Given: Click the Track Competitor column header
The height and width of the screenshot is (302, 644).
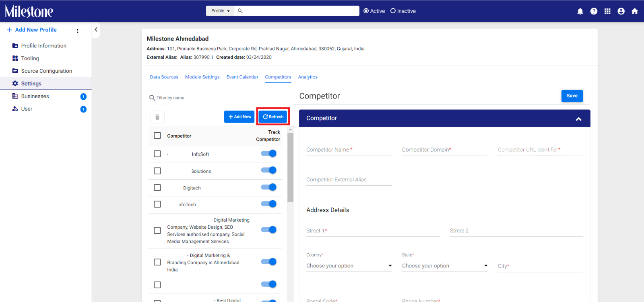Looking at the screenshot, I should (268, 136).
